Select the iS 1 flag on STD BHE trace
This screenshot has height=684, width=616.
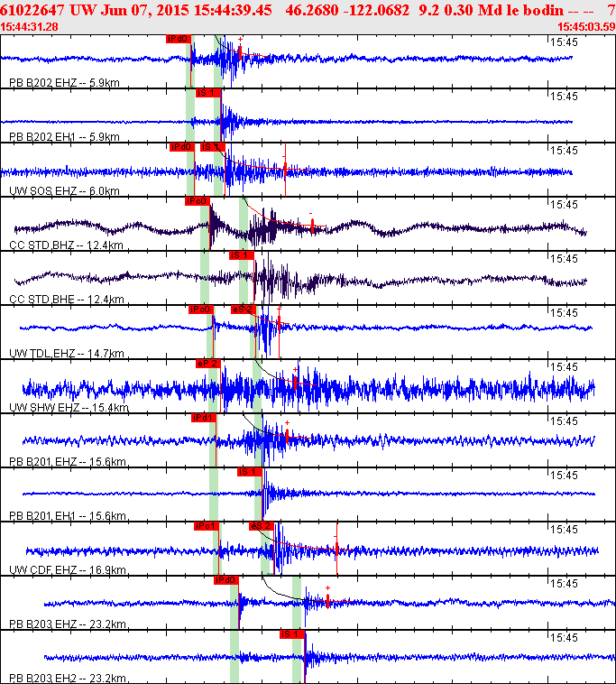pyautogui.click(x=241, y=255)
